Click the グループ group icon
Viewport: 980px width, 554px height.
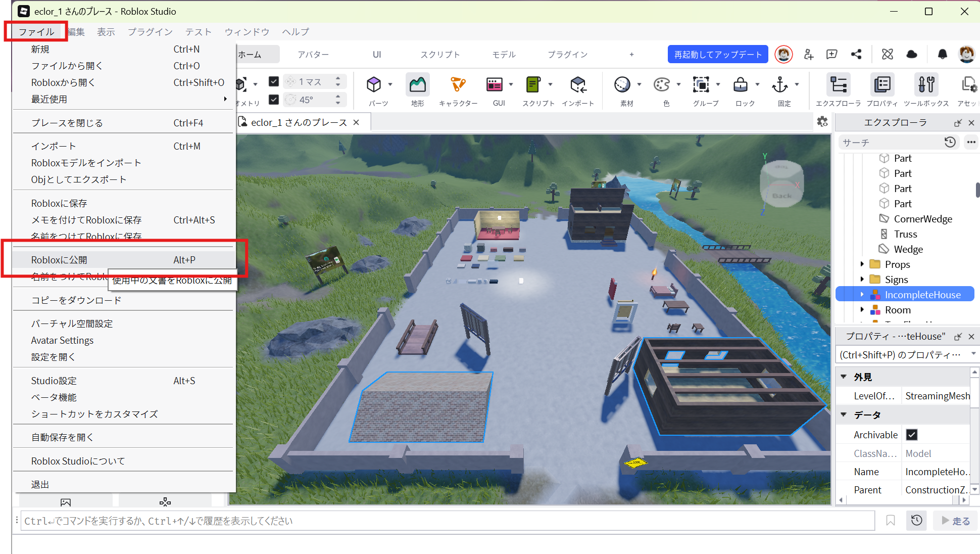coord(701,85)
